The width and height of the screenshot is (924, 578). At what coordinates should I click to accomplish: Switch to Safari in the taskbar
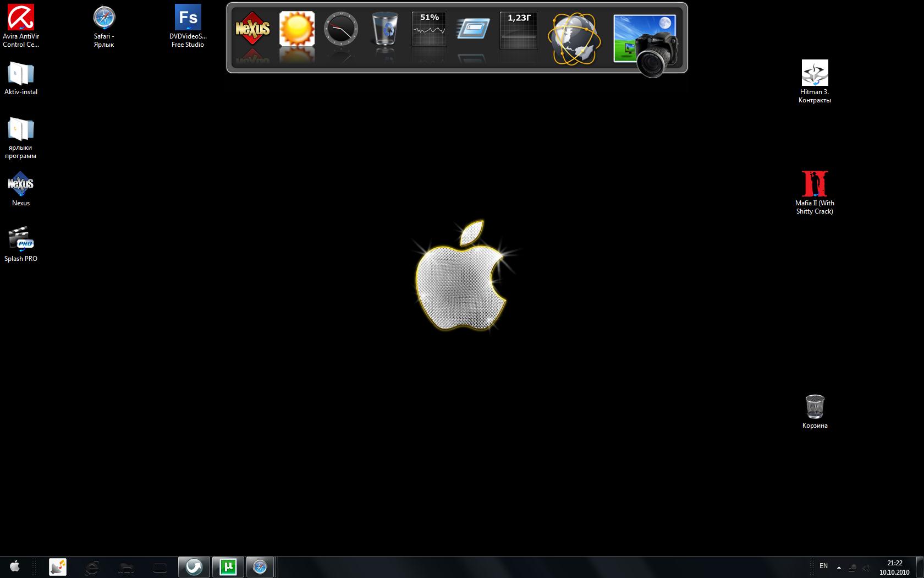click(x=260, y=566)
